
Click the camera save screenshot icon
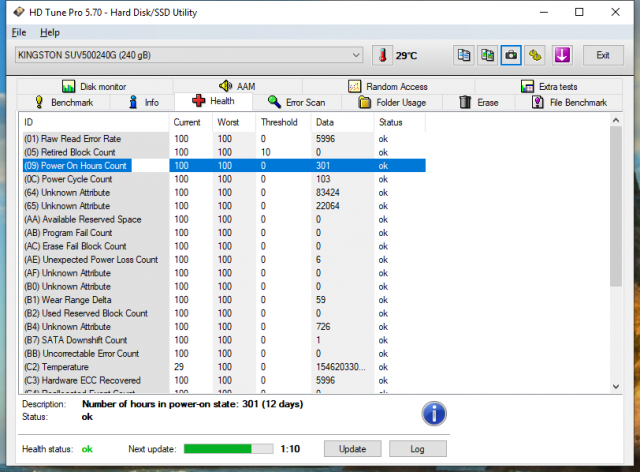click(x=511, y=55)
